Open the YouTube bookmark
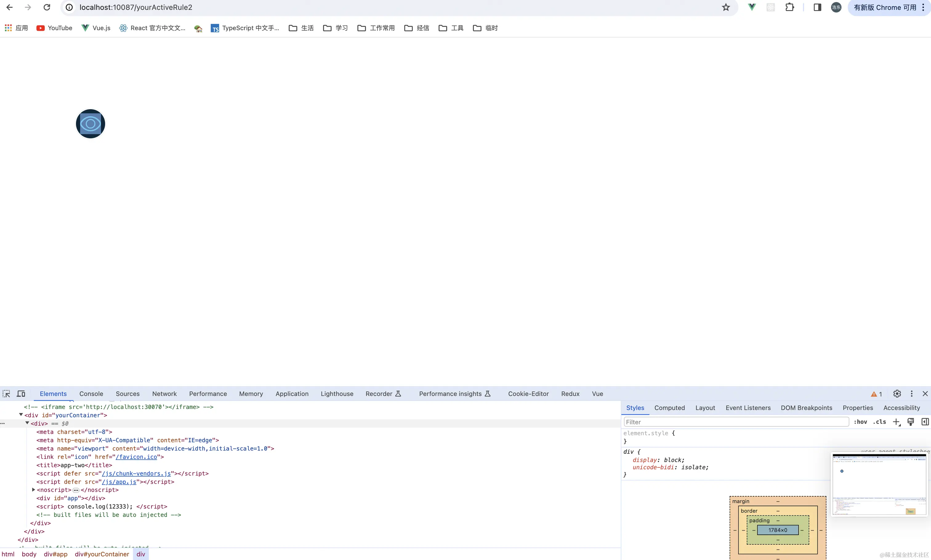 54,28
